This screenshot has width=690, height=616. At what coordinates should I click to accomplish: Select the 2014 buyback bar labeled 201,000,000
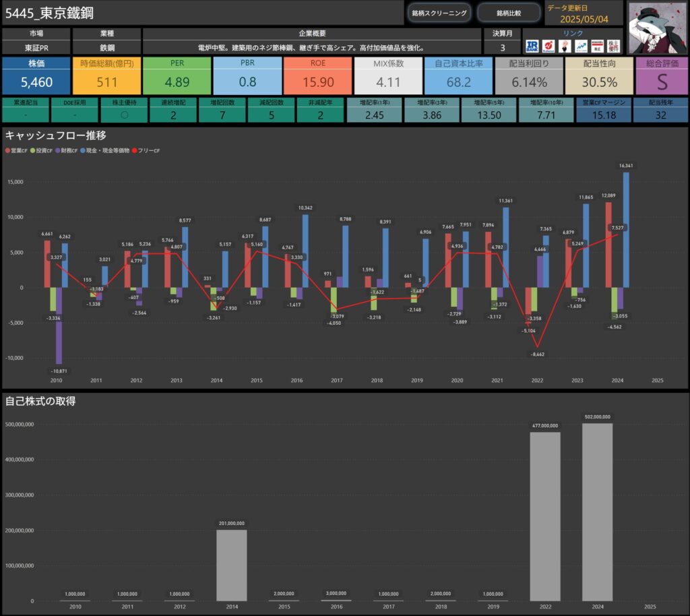[x=232, y=565]
